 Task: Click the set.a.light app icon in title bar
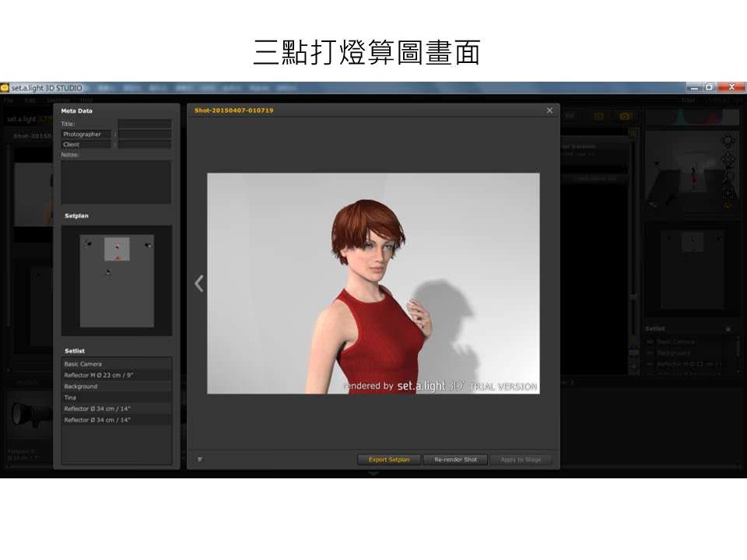tap(5, 88)
